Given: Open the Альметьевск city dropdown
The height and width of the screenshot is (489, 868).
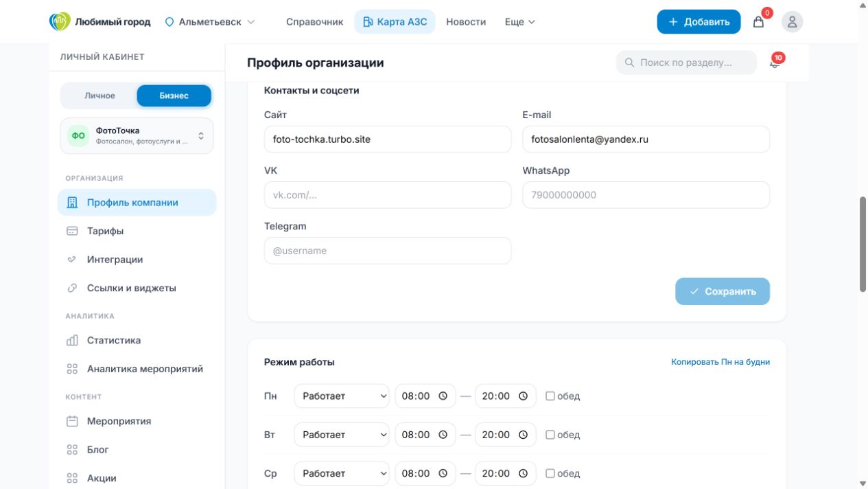Looking at the screenshot, I should coord(210,22).
